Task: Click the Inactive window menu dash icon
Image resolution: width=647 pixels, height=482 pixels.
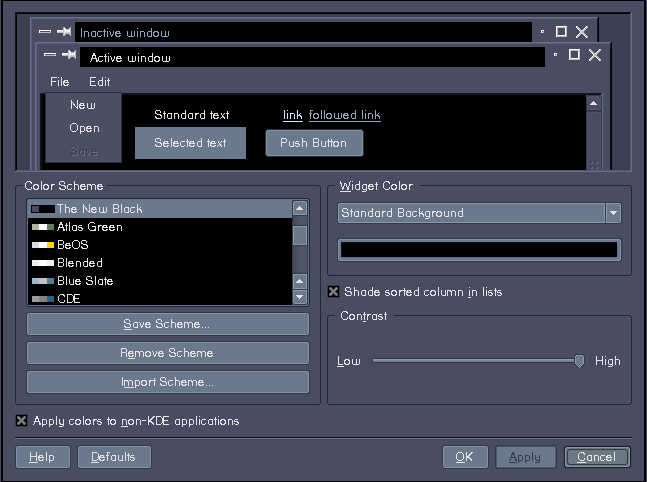Action: pos(45,31)
